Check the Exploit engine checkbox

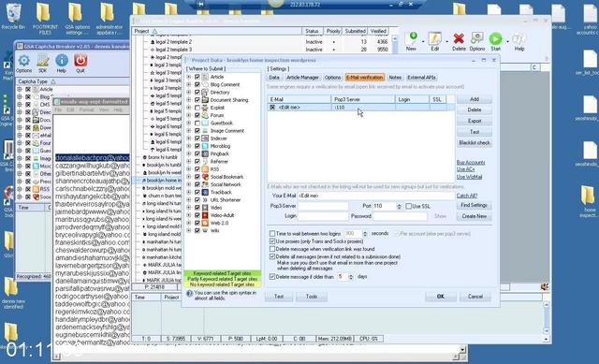(x=197, y=108)
